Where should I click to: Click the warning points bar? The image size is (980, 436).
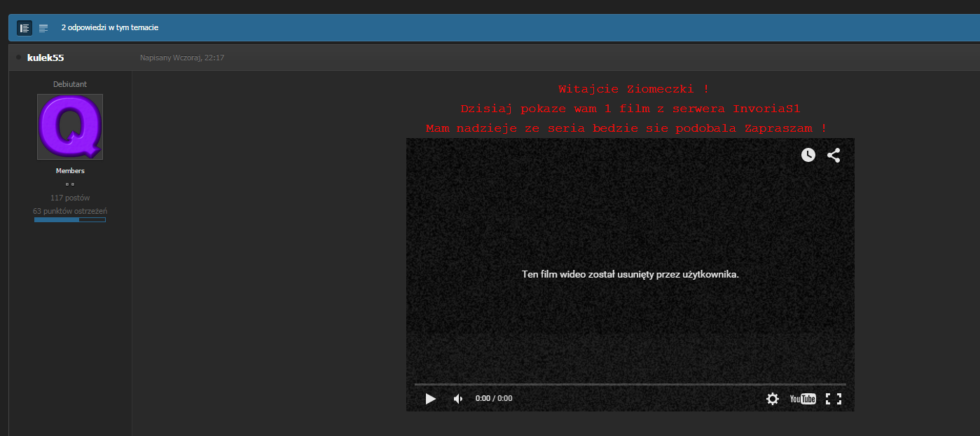click(70, 220)
